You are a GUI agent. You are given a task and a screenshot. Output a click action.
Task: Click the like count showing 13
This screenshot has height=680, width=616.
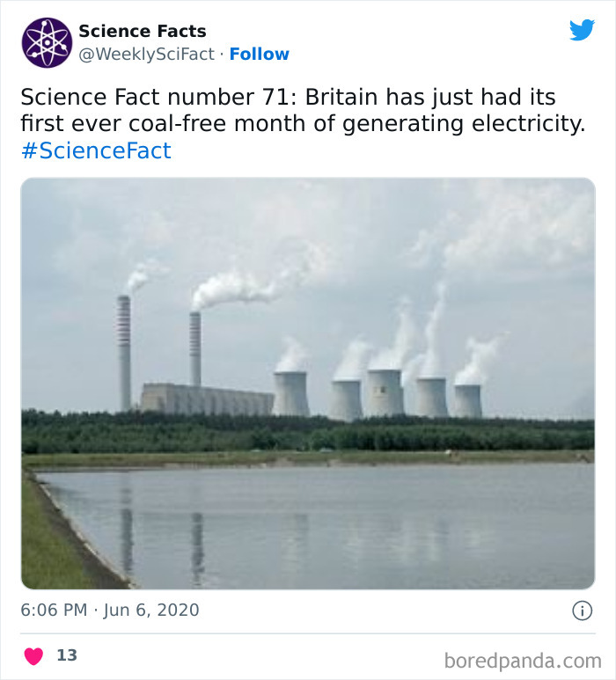[x=67, y=655]
